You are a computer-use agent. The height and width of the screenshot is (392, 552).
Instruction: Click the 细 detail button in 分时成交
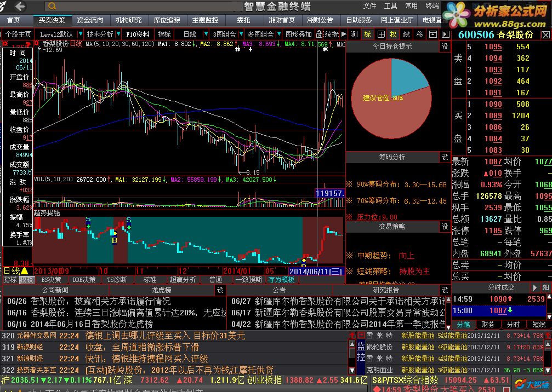coord(545,287)
